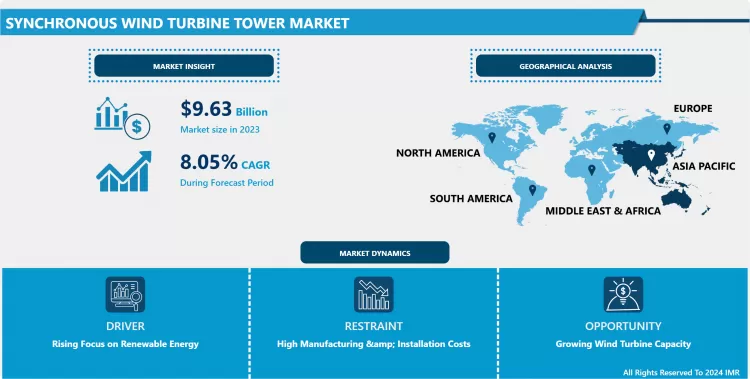The height and width of the screenshot is (379, 750).
Task: Click 'High Manufacturing & Installation Costs' text
Action: tap(374, 344)
